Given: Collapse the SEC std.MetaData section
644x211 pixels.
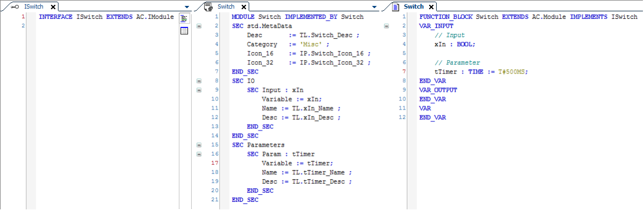Looking at the screenshot, I should pos(199,26).
